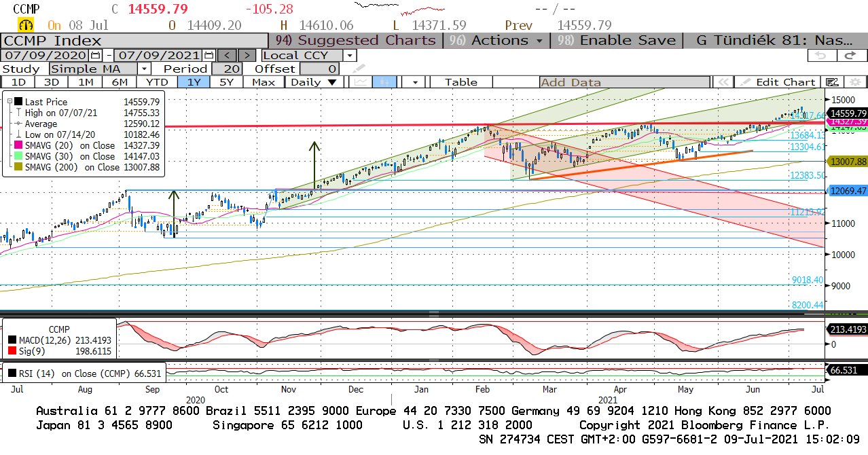Select the 1M time range
This screenshot has width=868, height=455.
[86, 82]
